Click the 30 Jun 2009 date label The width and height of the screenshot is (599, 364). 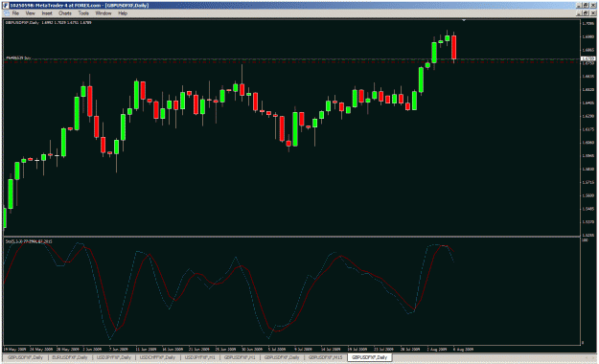coord(252,349)
